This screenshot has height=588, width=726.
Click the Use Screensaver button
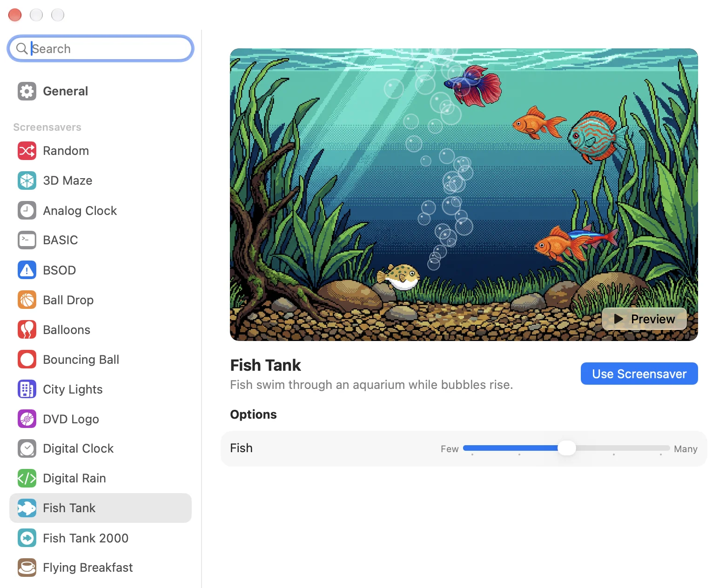point(639,374)
